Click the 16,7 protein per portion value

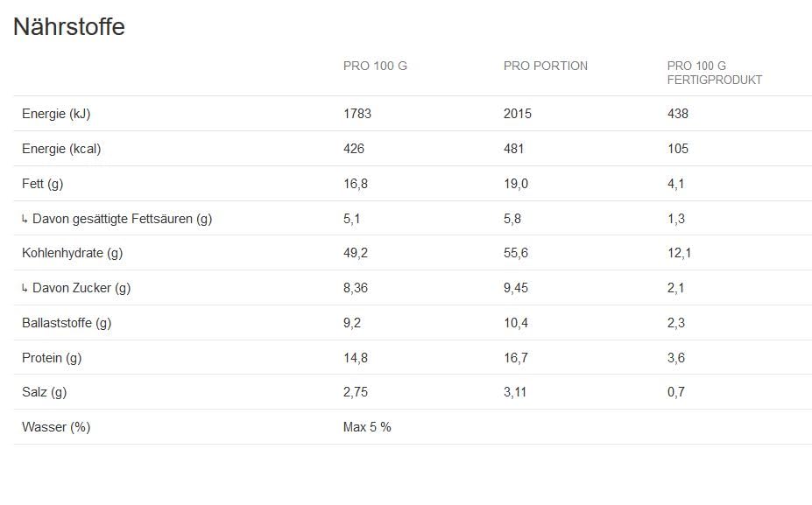(x=516, y=358)
